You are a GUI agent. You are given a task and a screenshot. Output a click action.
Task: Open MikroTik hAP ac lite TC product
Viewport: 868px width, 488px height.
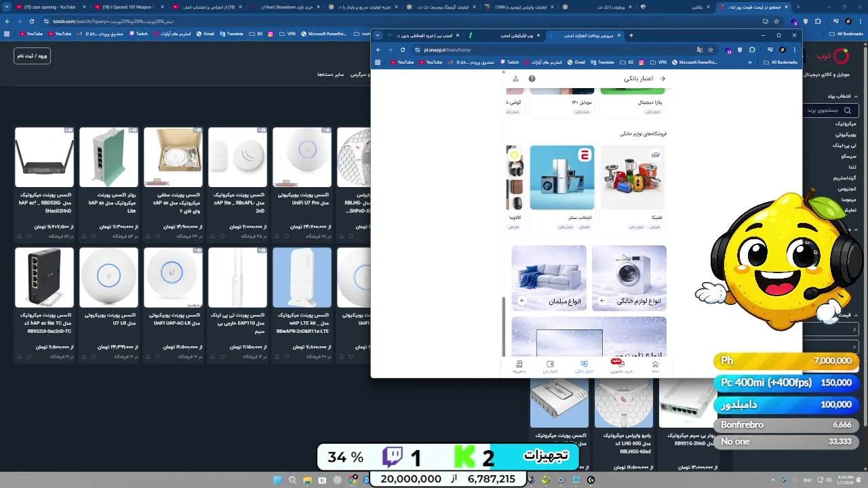click(x=44, y=304)
